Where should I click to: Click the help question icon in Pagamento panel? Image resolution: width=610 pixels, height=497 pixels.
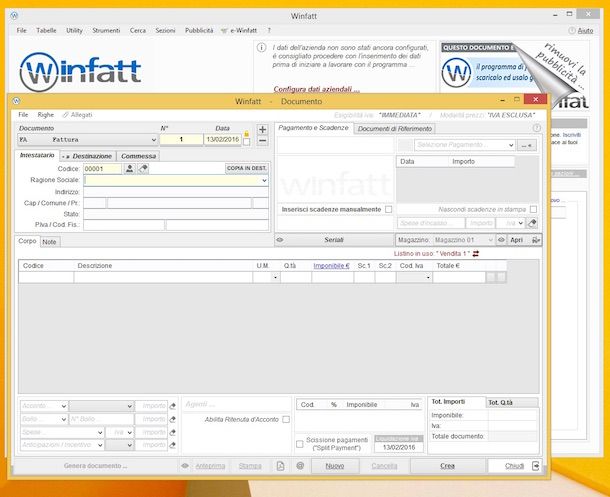point(536,128)
